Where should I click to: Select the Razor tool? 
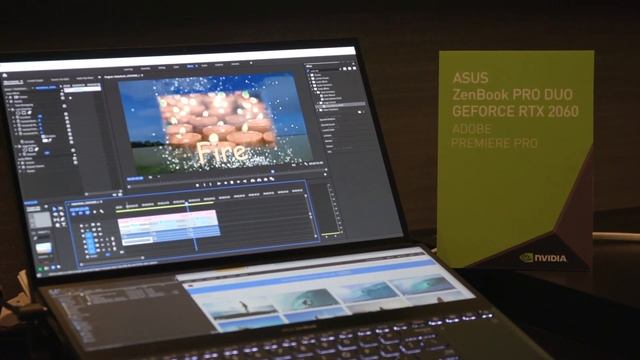click(62, 214)
